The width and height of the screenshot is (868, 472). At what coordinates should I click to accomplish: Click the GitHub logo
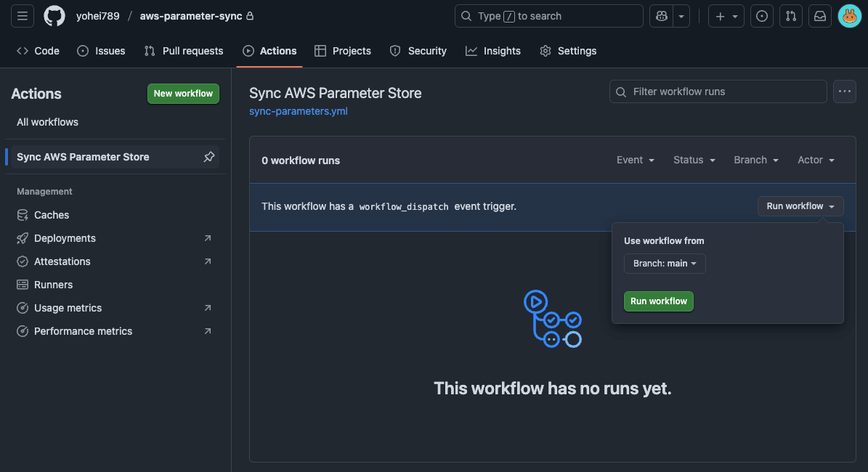click(x=54, y=16)
